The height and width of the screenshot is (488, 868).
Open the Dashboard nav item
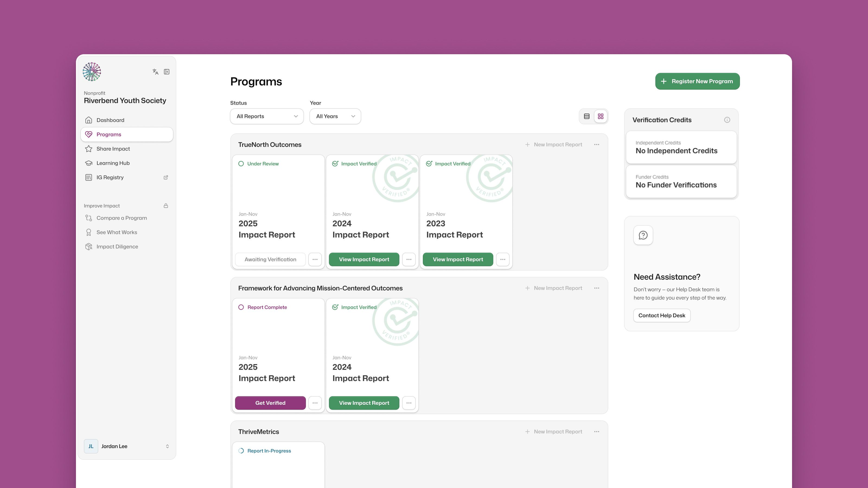pos(127,120)
